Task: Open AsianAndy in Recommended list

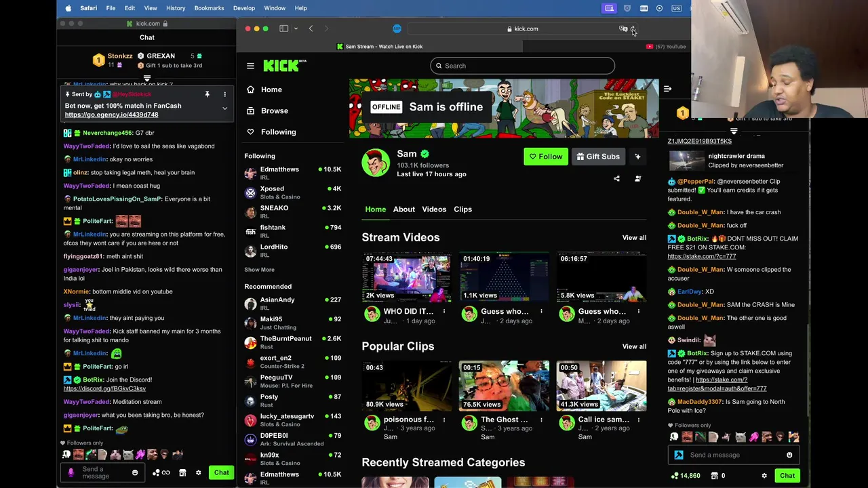Action: (x=293, y=304)
